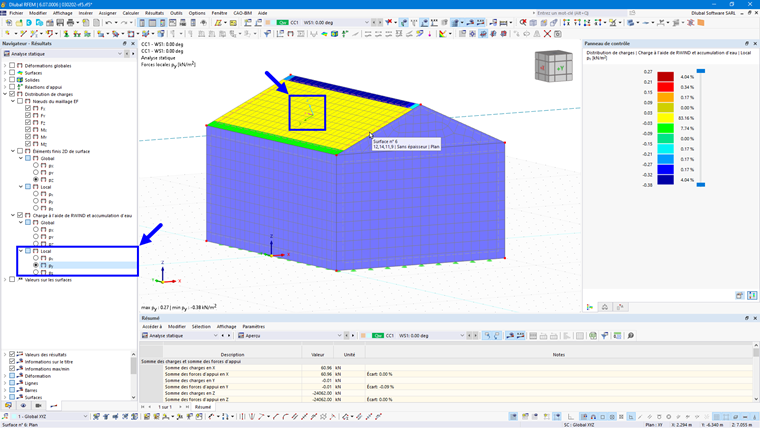Click the camera screenshot icon in second toolbar
760x428 pixels.
point(558,34)
